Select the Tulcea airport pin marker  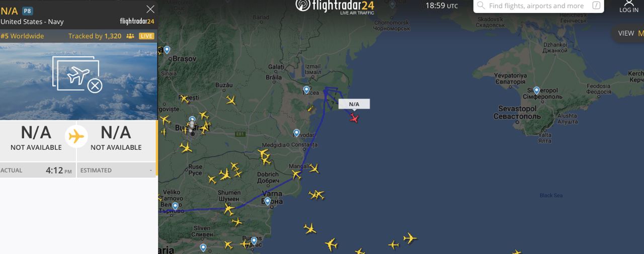pos(306,90)
